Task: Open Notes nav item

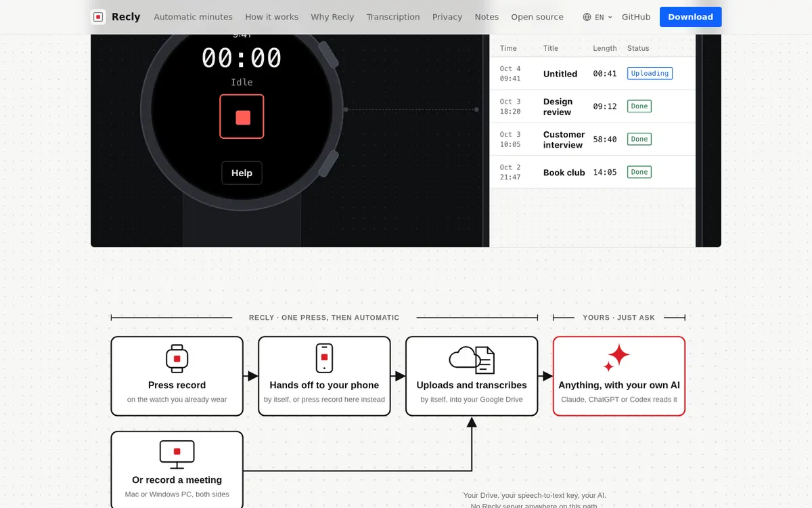Action: [x=487, y=17]
